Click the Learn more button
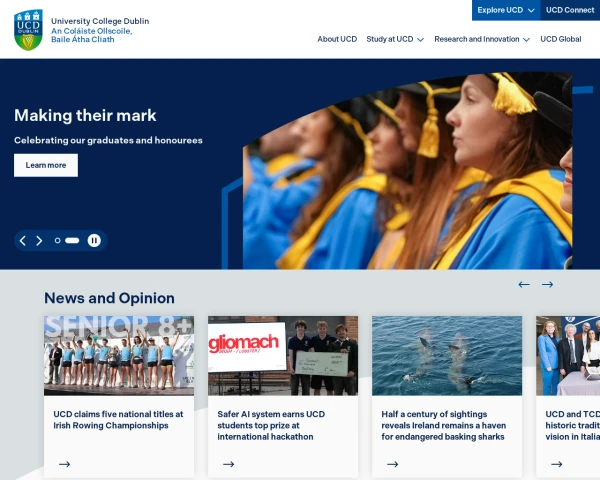This screenshot has width=600, height=480. pyautogui.click(x=46, y=165)
